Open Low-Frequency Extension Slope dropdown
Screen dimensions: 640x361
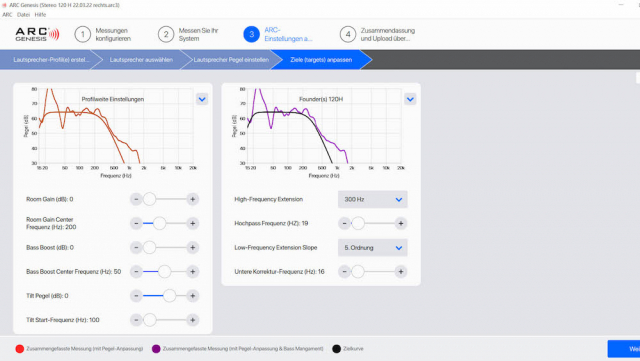[x=373, y=247]
